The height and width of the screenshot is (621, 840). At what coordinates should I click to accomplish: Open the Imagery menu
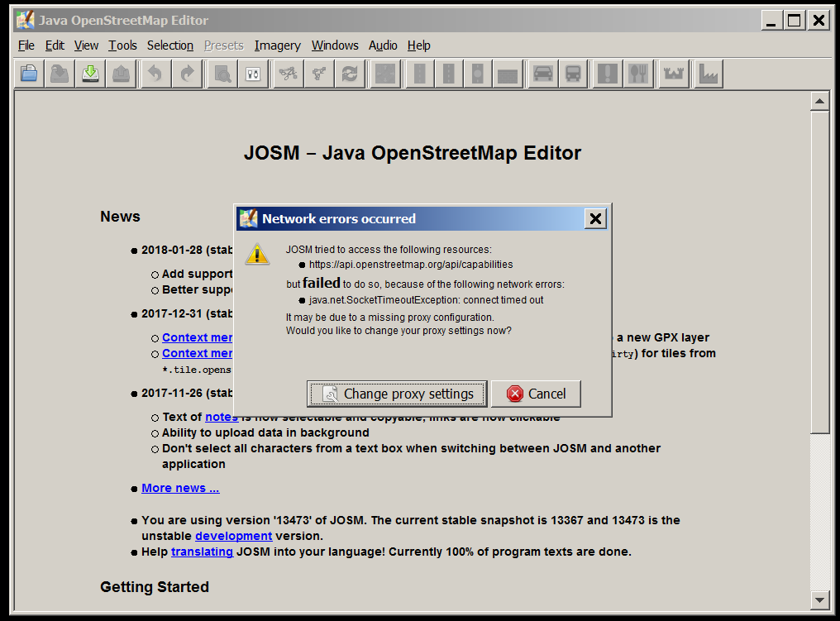coord(277,45)
